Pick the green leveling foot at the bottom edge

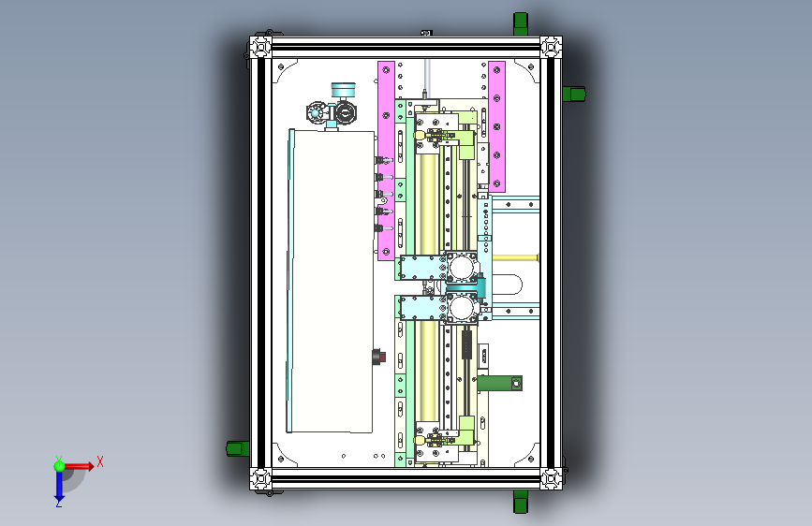tap(521, 501)
